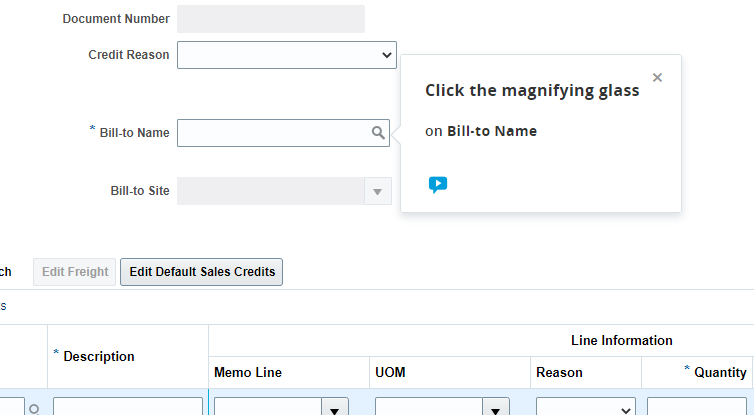Open the Memo Line dropdown arrow

tap(334, 407)
